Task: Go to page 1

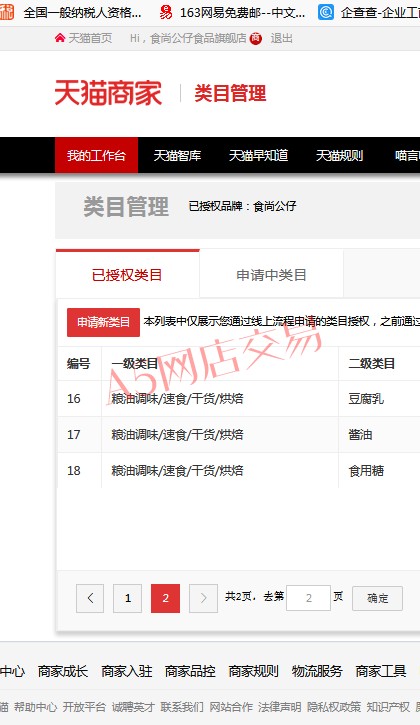Action: tap(128, 598)
